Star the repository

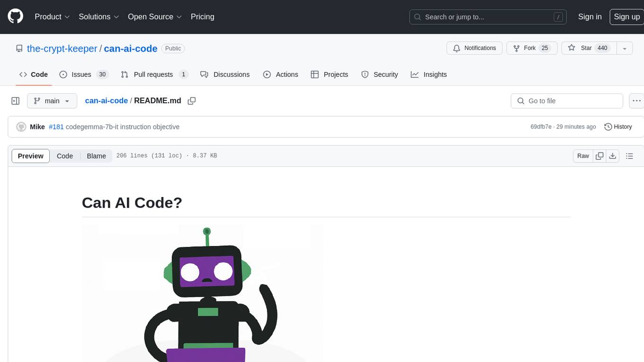[x=589, y=48]
